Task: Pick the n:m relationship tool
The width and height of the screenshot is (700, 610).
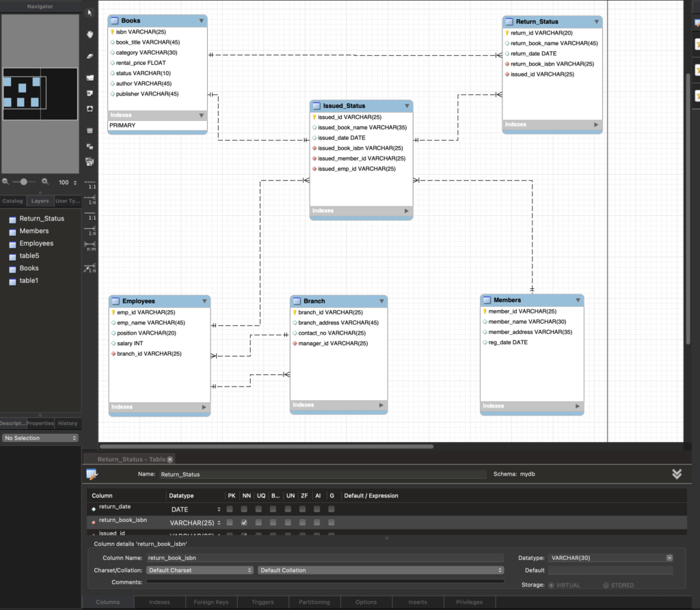Action: tap(90, 245)
